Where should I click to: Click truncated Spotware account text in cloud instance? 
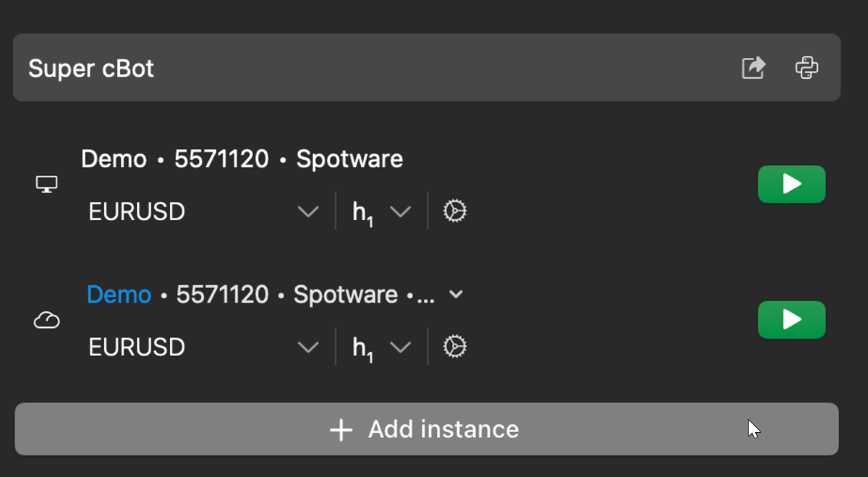tap(346, 295)
